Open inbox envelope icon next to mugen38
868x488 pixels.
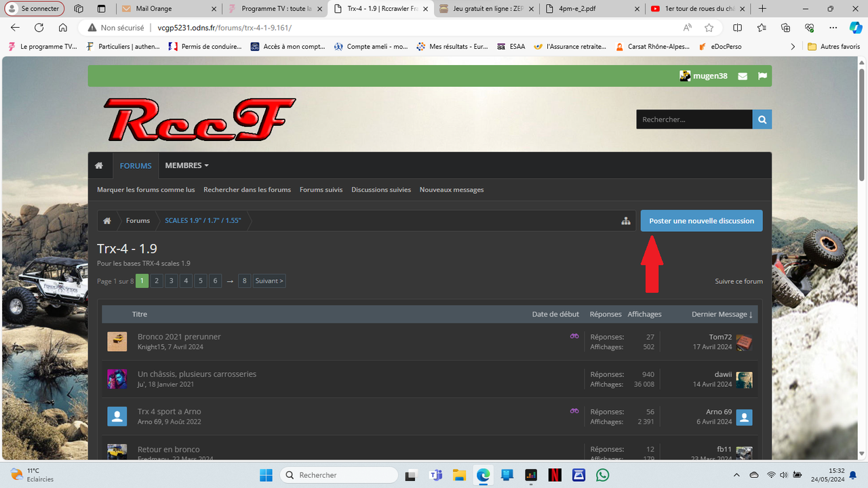[743, 76]
